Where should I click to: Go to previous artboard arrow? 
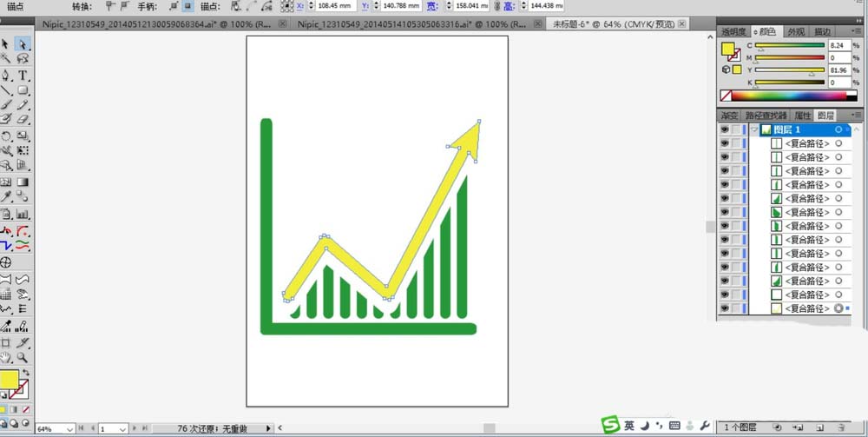pos(91,428)
